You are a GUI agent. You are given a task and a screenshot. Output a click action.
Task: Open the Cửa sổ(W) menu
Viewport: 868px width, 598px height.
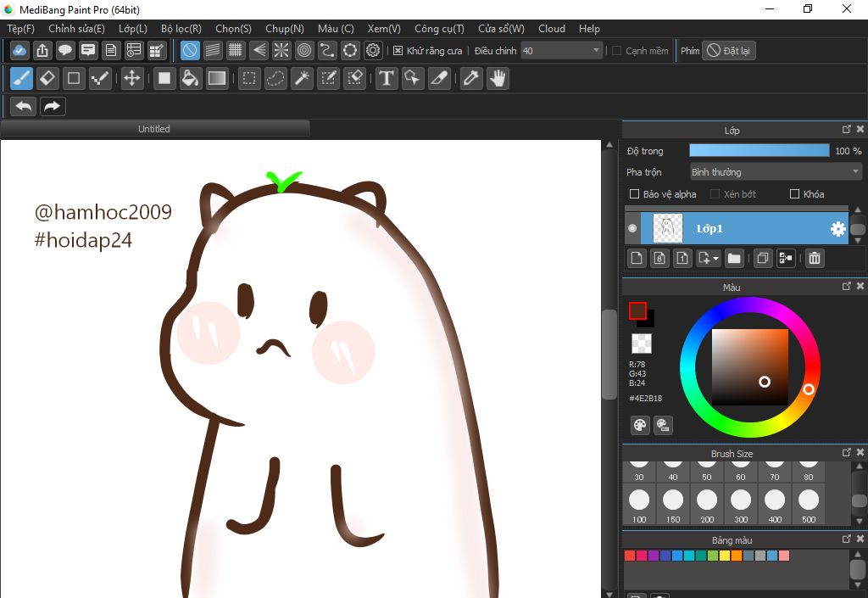pyautogui.click(x=501, y=29)
